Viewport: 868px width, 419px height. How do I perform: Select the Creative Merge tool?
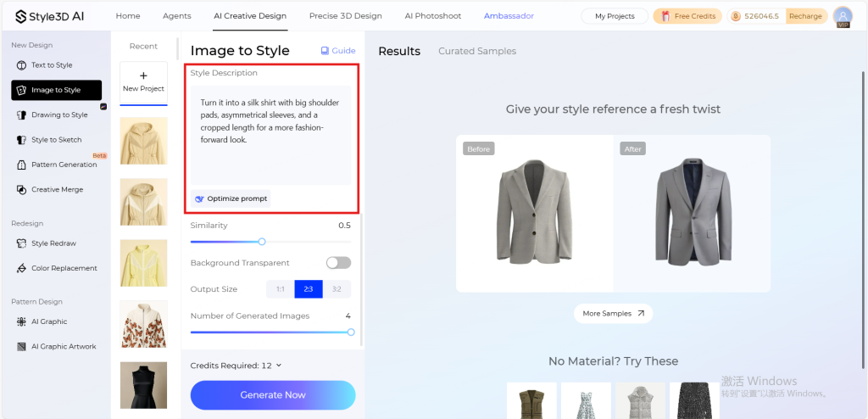pyautogui.click(x=56, y=189)
